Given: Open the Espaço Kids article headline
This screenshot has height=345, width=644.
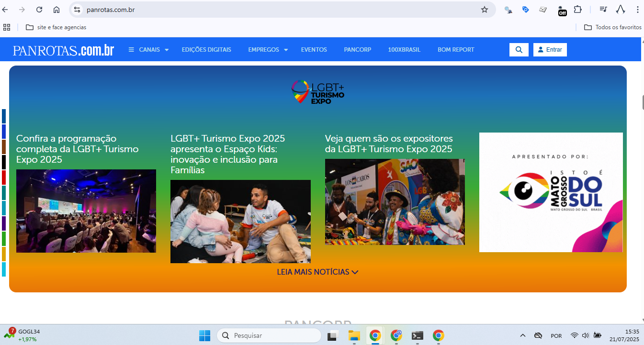Looking at the screenshot, I should [228, 154].
